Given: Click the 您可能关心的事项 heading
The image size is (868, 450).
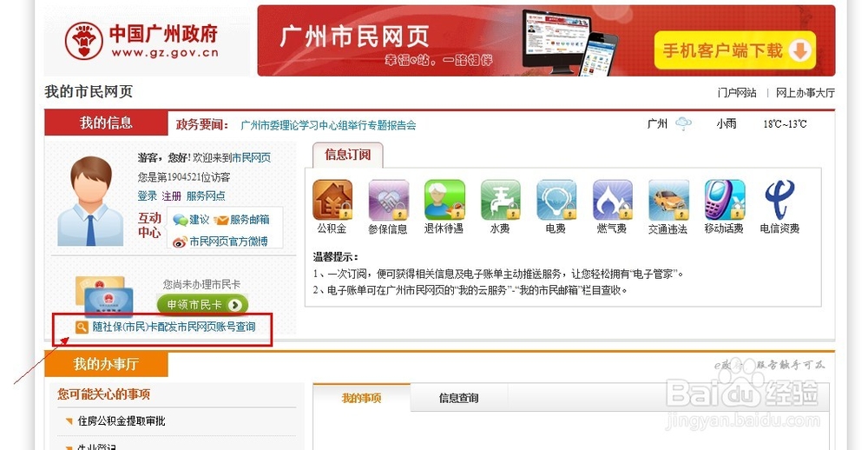Looking at the screenshot, I should tap(103, 394).
